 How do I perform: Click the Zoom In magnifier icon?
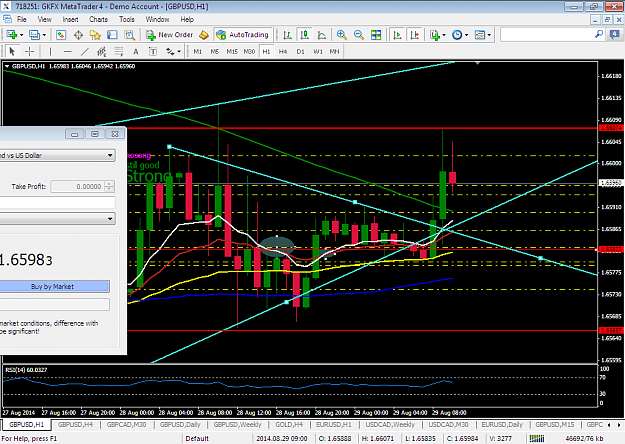click(x=342, y=35)
